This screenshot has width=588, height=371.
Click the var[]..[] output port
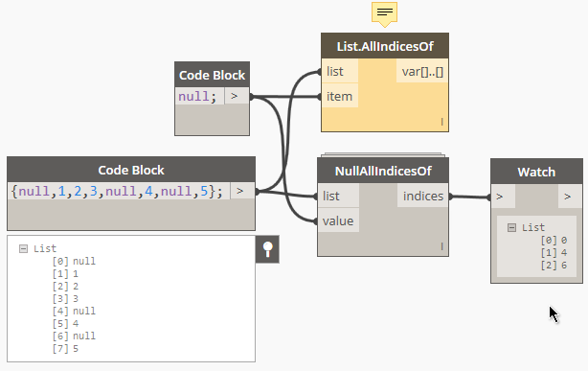pyautogui.click(x=422, y=71)
